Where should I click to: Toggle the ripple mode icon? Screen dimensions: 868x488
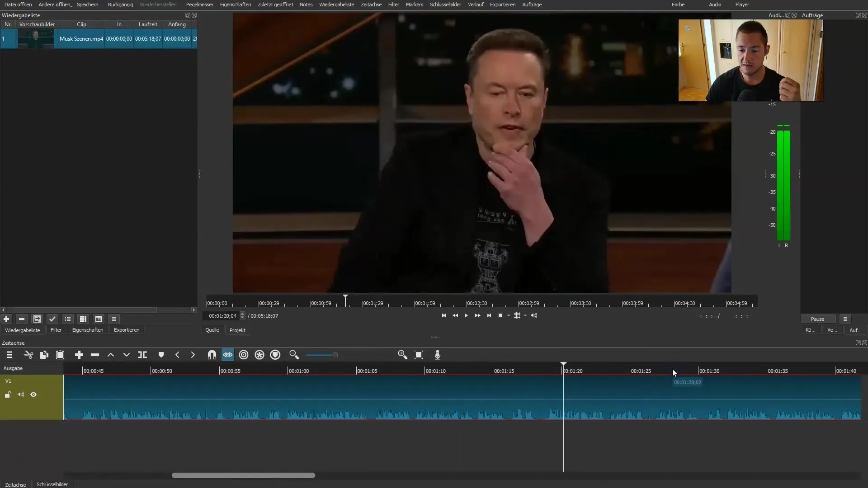(244, 355)
